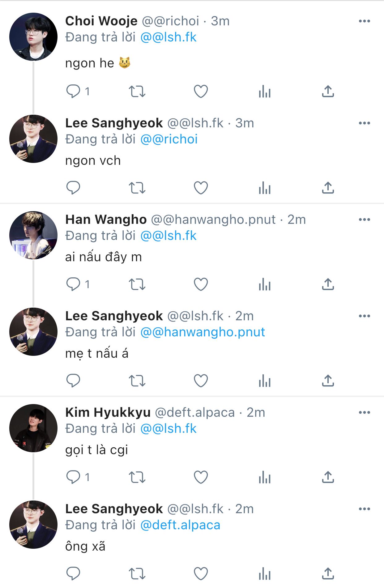The width and height of the screenshot is (384, 588).
Task: Open more options for Choi Wooje's tweet
Action: click(364, 21)
